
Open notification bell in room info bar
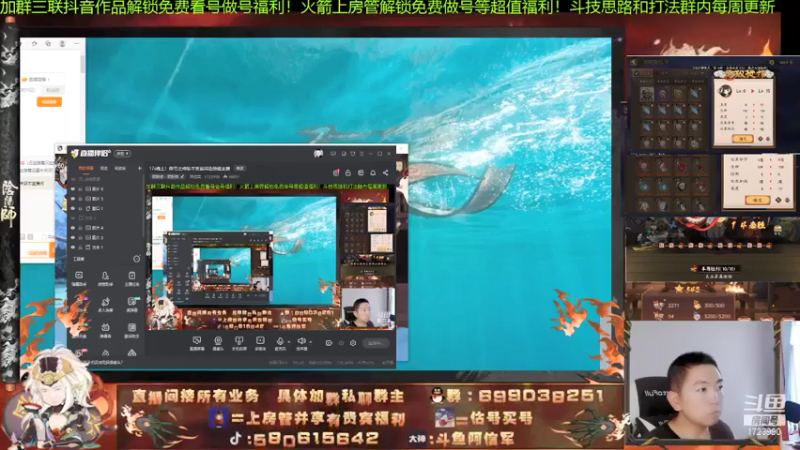coord(373,173)
